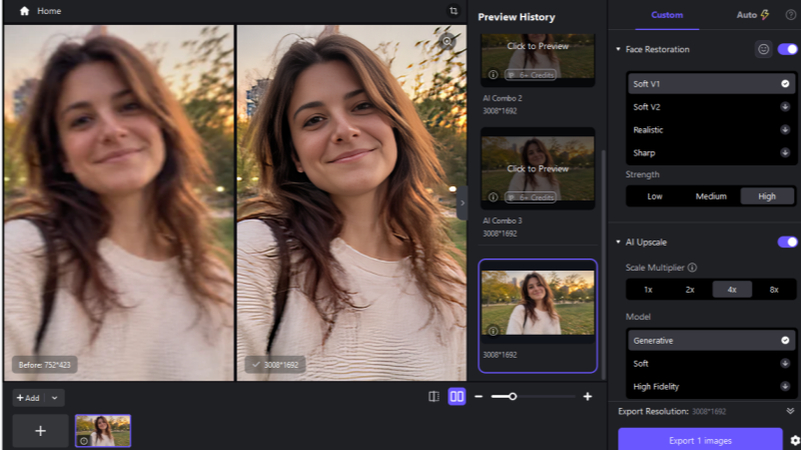This screenshot has width=801, height=450.
Task: Click the Before: 752*423 label
Action: pos(44,365)
